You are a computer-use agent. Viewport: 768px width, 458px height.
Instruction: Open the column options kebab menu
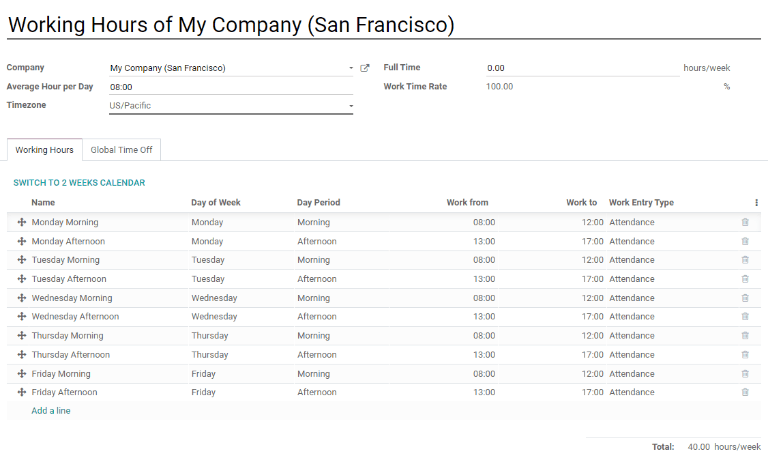[x=756, y=202]
